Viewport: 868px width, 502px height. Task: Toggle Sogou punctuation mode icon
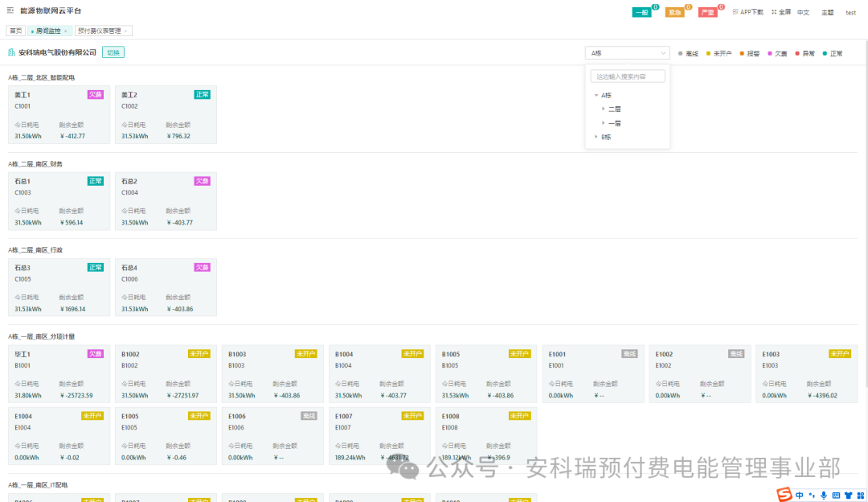coord(812,496)
